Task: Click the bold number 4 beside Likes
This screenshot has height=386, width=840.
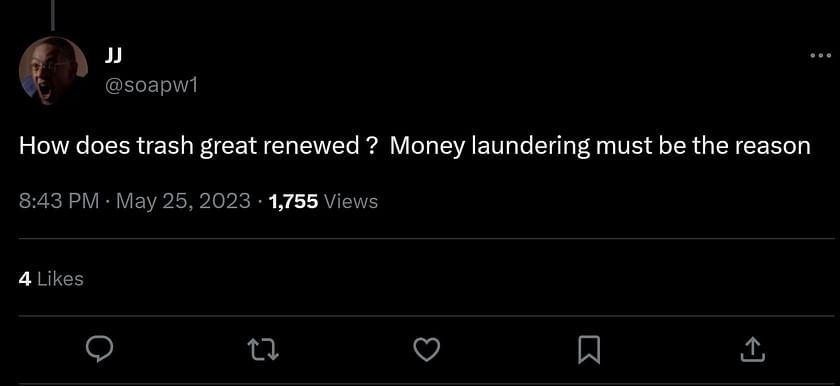Action: [25, 278]
